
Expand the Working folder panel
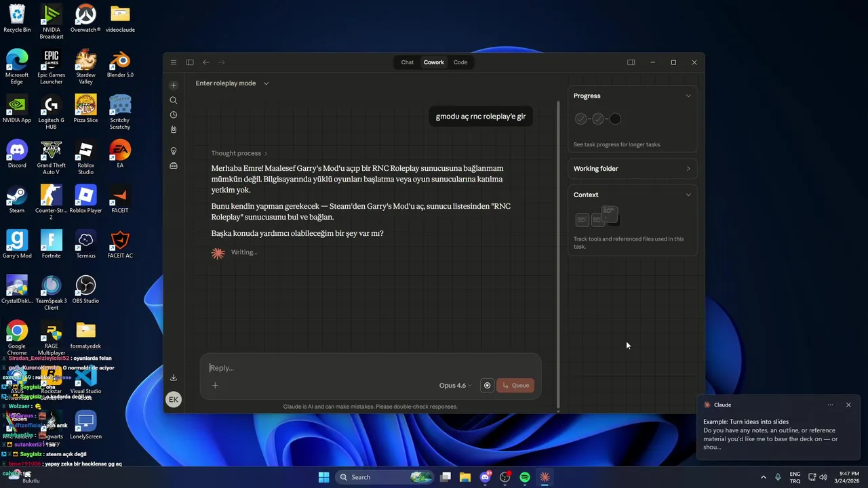688,169
